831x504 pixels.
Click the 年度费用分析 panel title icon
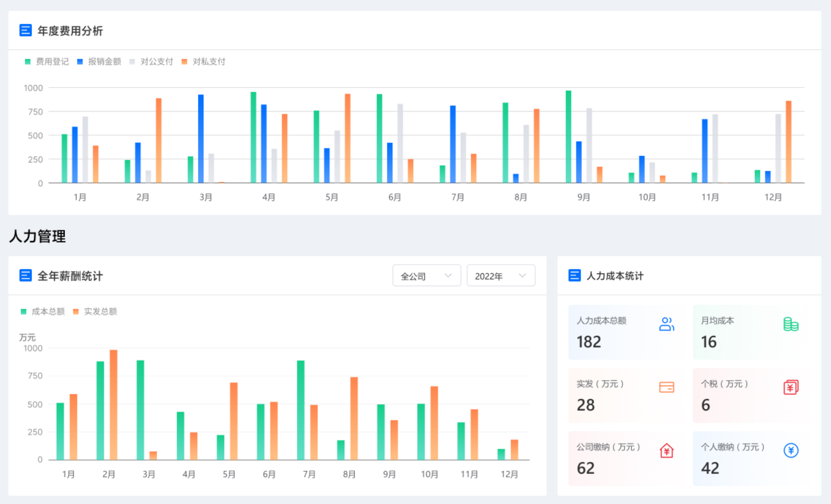click(x=26, y=31)
